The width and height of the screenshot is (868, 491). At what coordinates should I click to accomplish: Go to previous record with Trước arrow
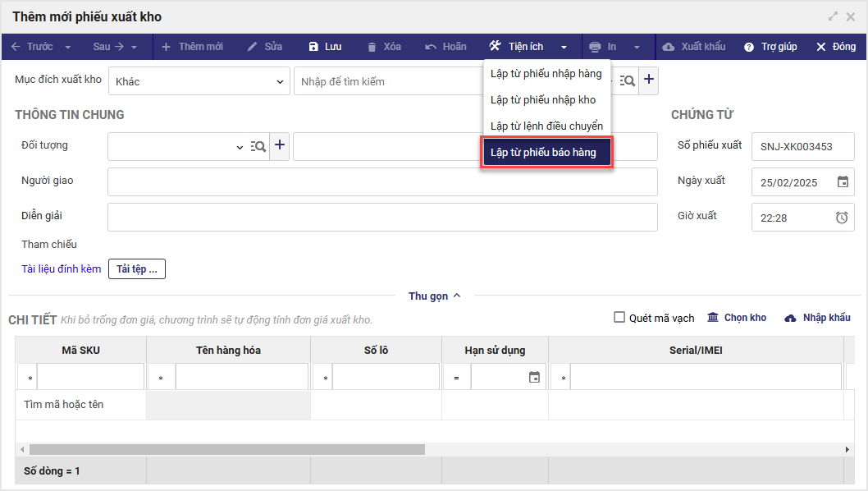[x=16, y=47]
